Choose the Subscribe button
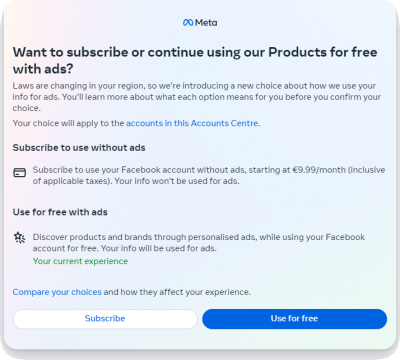400x360 pixels. (x=105, y=319)
